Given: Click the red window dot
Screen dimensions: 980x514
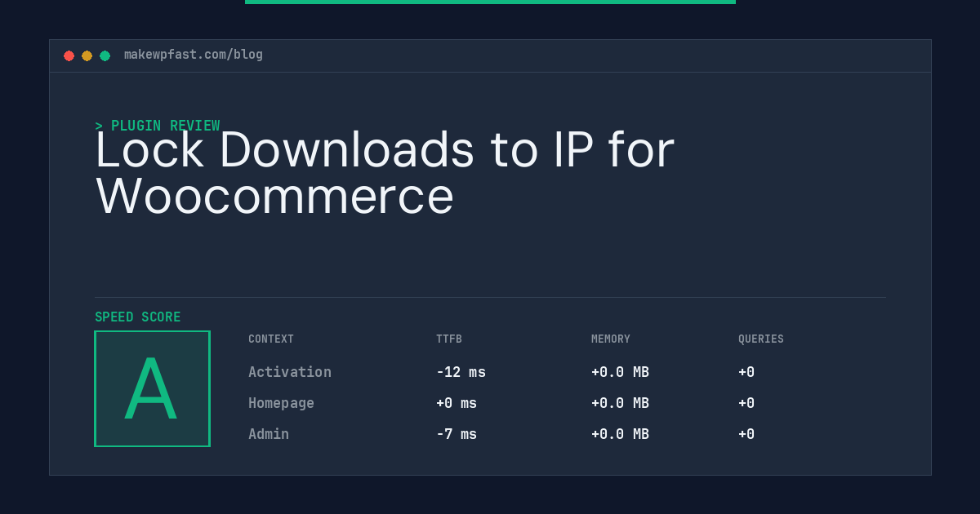Looking at the screenshot, I should tap(69, 55).
